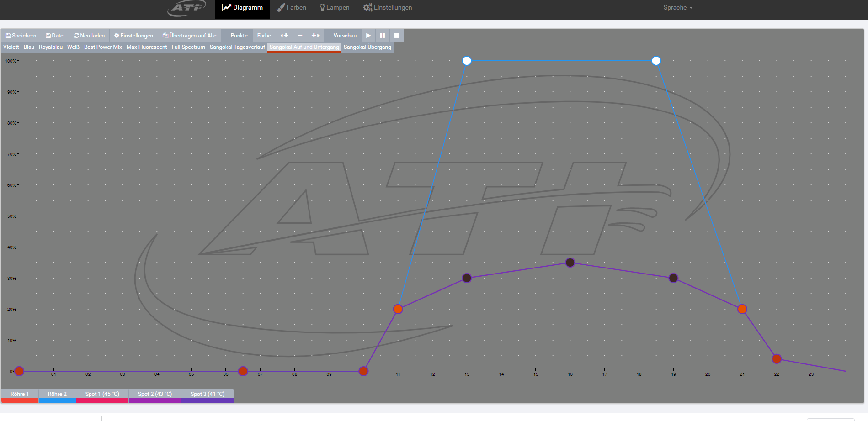This screenshot has height=421, width=868.
Task: Open the Datei file button
Action: [55, 36]
